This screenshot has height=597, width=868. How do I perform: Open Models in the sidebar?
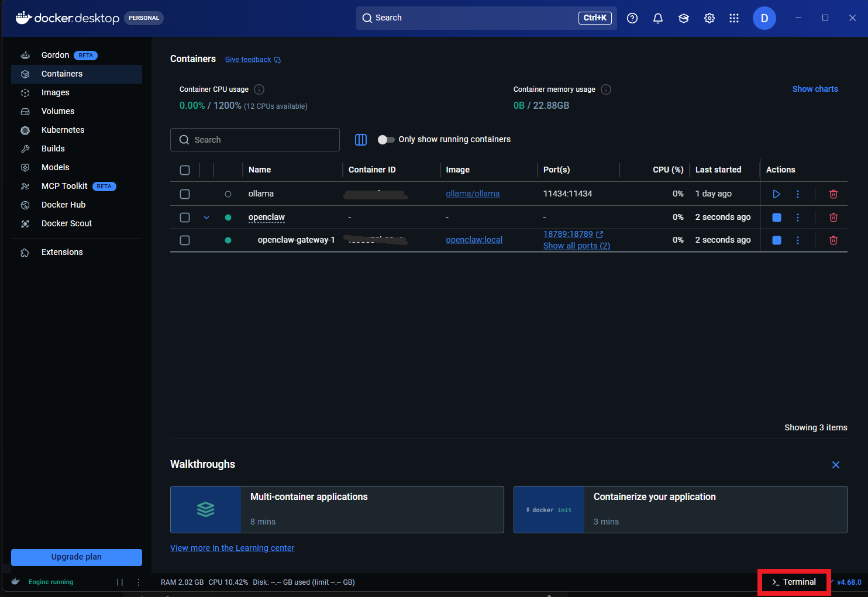tap(77, 168)
